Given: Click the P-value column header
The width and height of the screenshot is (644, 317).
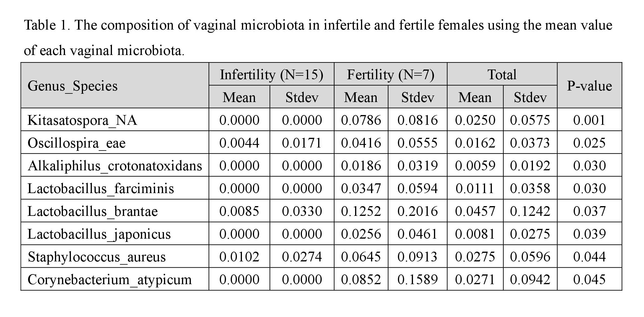Looking at the screenshot, I should coord(589,86).
